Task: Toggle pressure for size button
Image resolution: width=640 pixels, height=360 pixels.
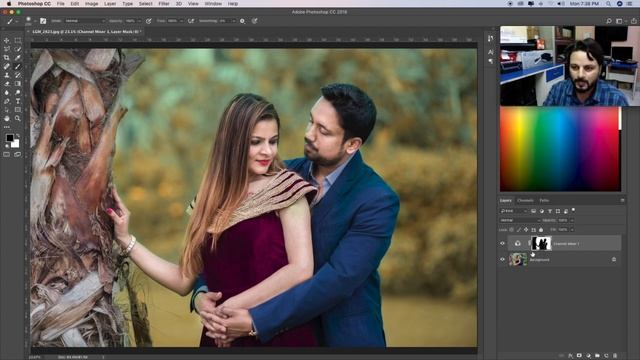Action: [254, 21]
